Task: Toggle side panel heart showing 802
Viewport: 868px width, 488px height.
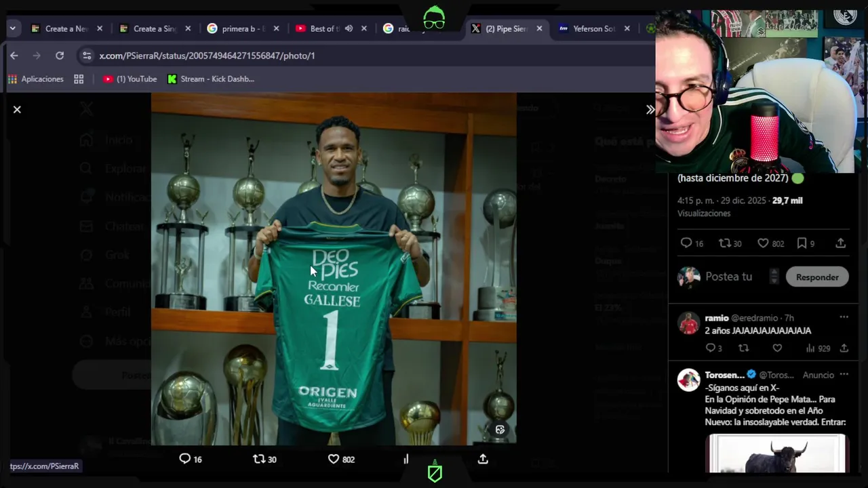Action: click(x=770, y=243)
